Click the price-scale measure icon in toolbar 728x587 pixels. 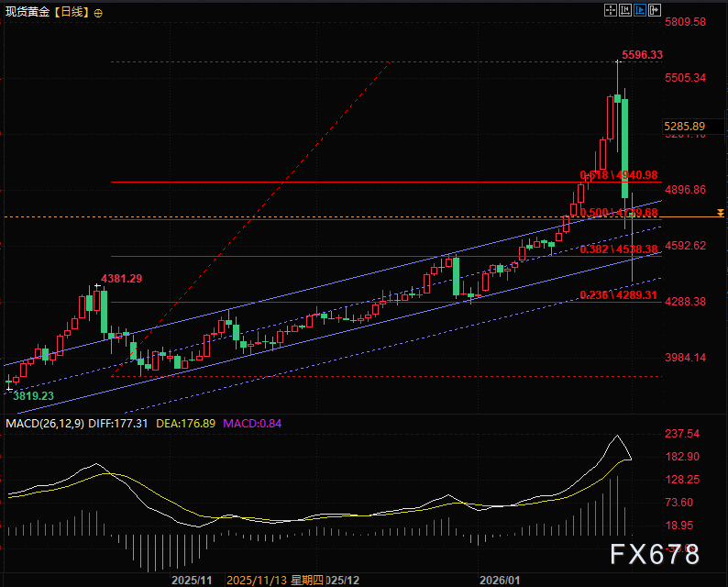click(x=626, y=10)
